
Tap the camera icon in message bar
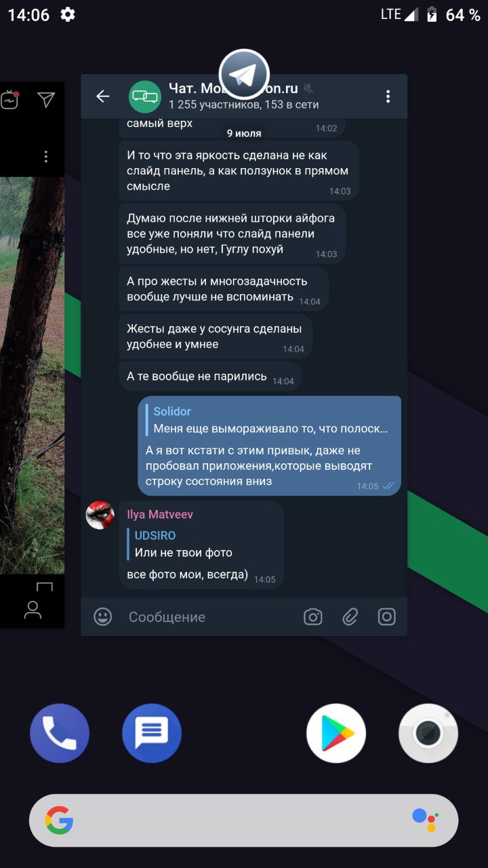[x=312, y=616]
